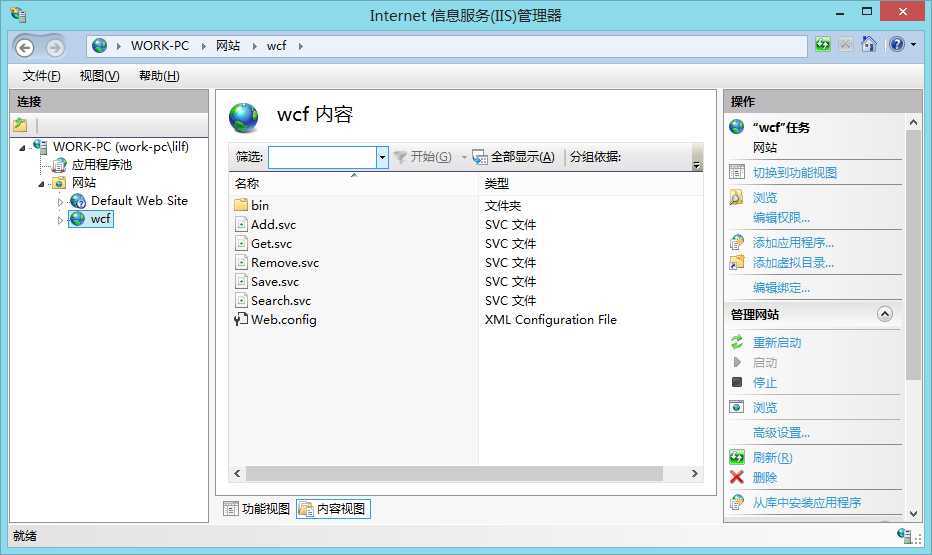Click the red delete (删除) icon
The image size is (932, 555).
[737, 477]
